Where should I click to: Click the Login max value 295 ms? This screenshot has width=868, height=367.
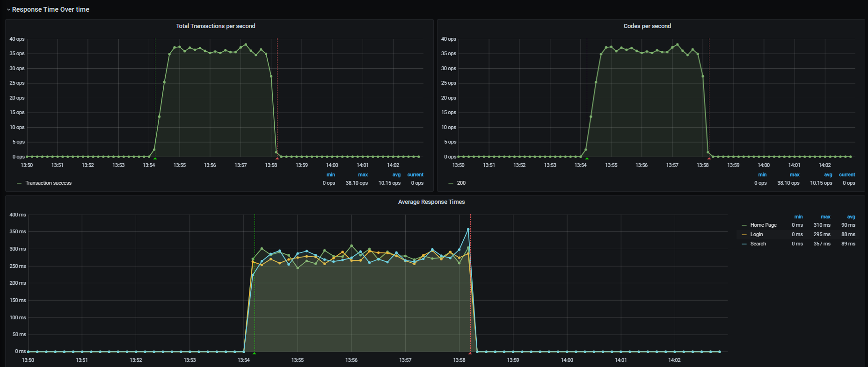pos(822,235)
